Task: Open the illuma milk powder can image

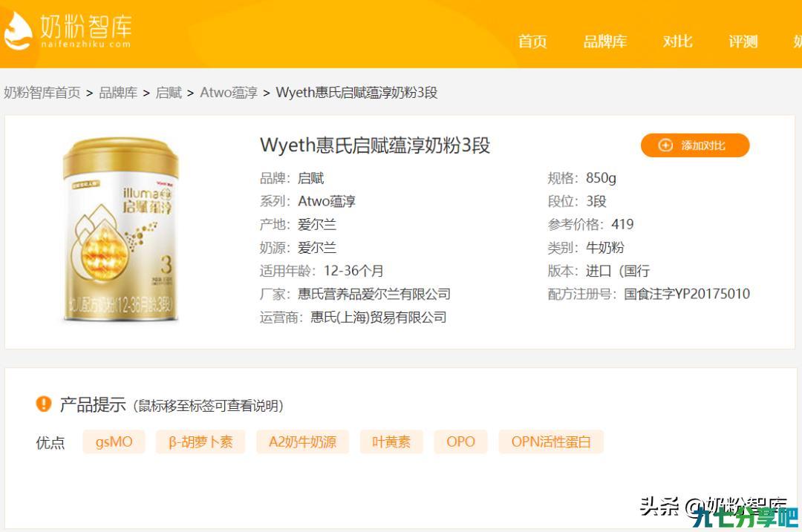Action: [121, 229]
